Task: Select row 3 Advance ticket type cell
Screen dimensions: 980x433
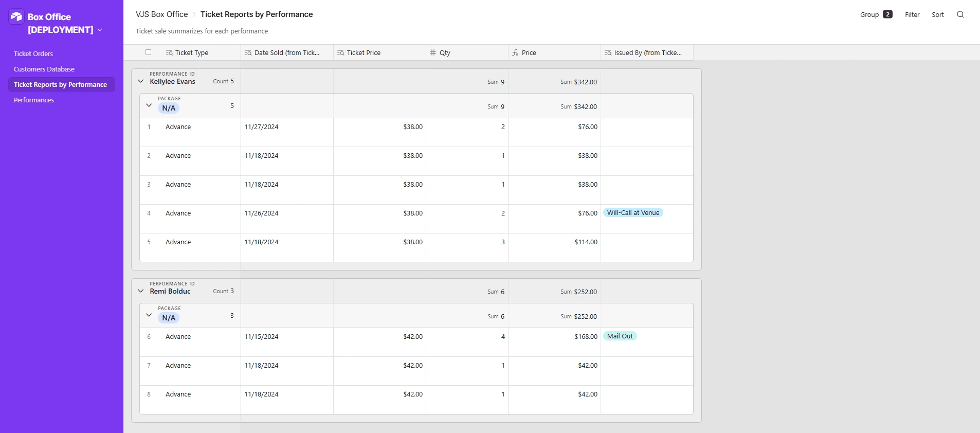Action: click(x=190, y=190)
